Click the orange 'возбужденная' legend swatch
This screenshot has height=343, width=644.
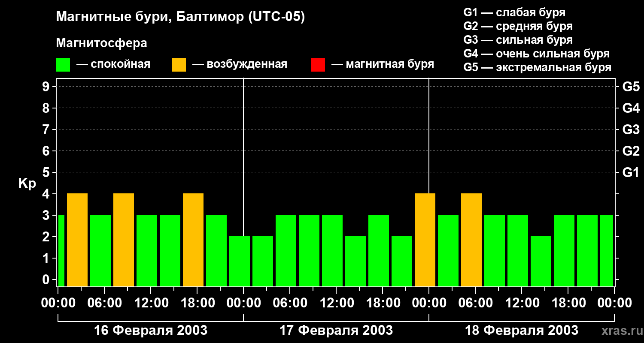(179, 65)
